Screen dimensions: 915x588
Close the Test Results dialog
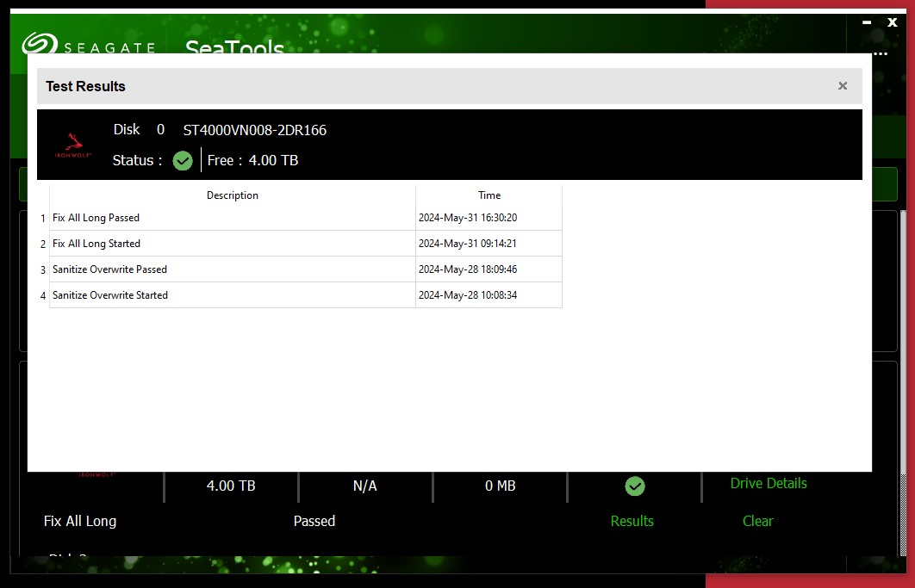pos(842,86)
